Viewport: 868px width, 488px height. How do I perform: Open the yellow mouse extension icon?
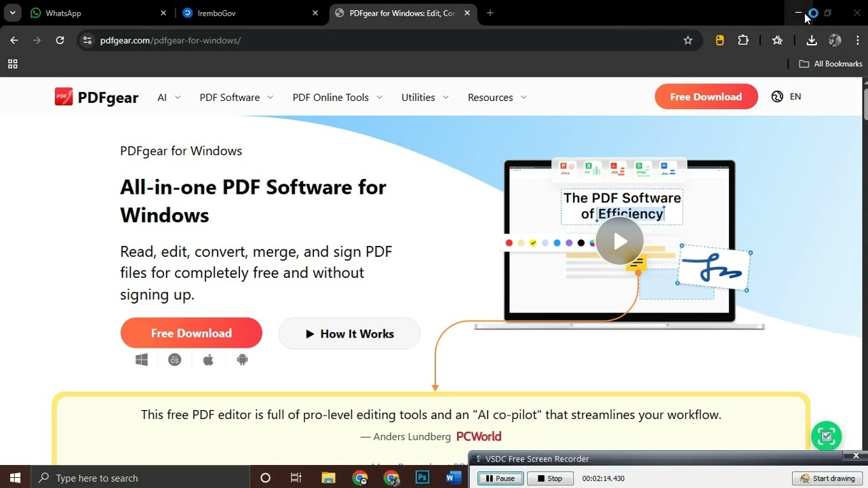[719, 41]
